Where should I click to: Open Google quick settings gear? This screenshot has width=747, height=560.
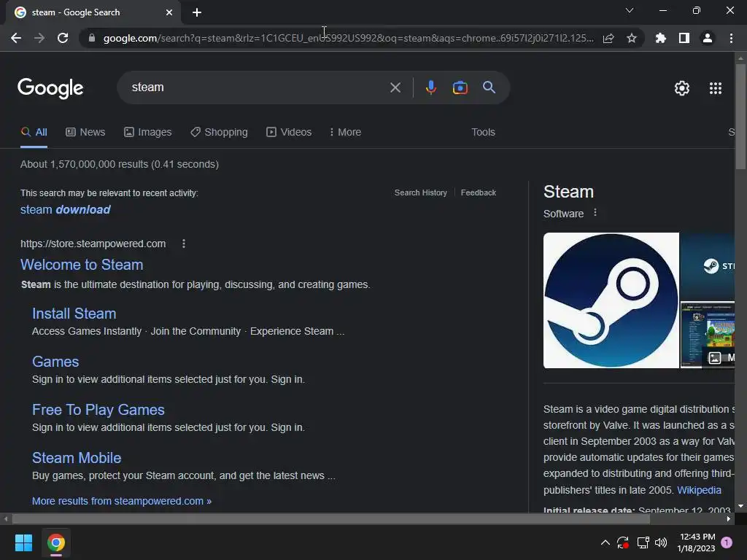point(682,88)
